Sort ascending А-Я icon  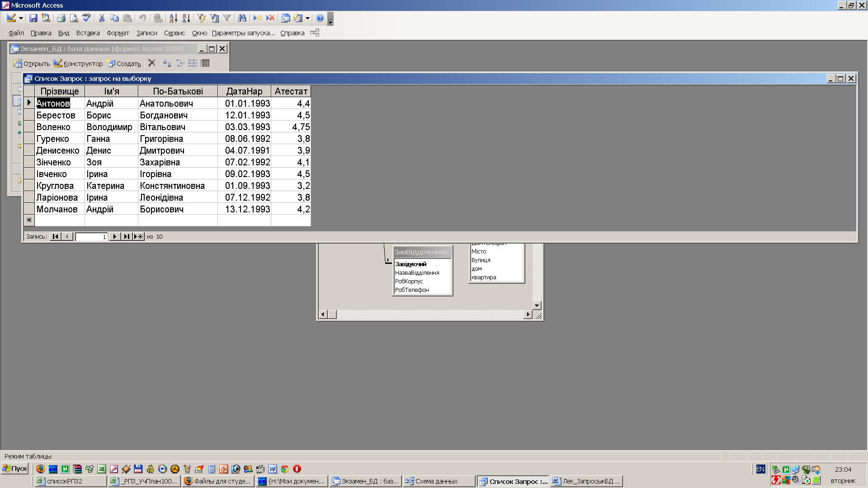click(x=173, y=18)
